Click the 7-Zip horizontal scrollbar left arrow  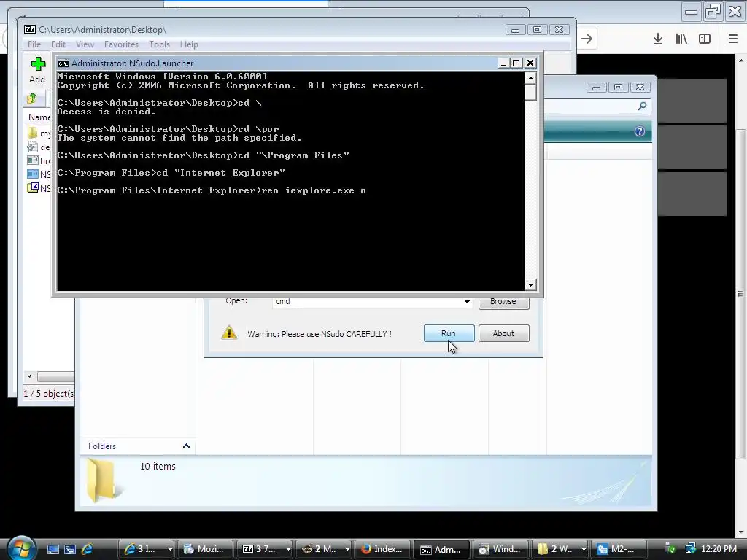30,377
